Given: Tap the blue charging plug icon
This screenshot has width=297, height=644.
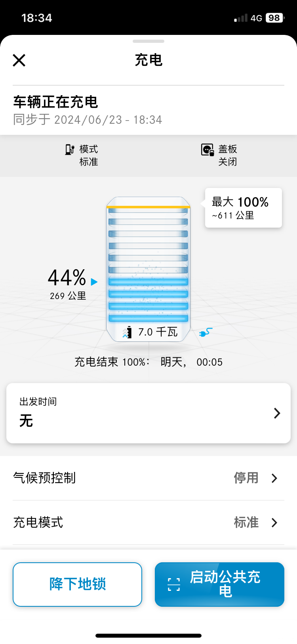Looking at the screenshot, I should click(x=206, y=332).
